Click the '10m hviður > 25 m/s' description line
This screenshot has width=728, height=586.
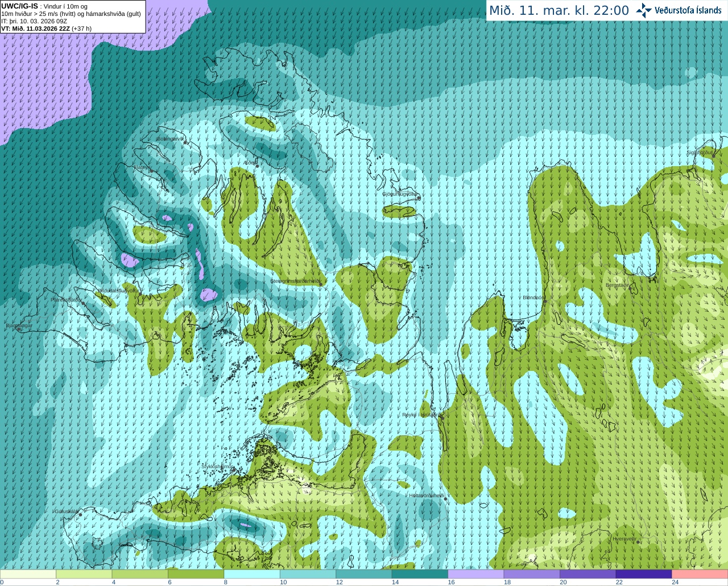click(x=71, y=14)
